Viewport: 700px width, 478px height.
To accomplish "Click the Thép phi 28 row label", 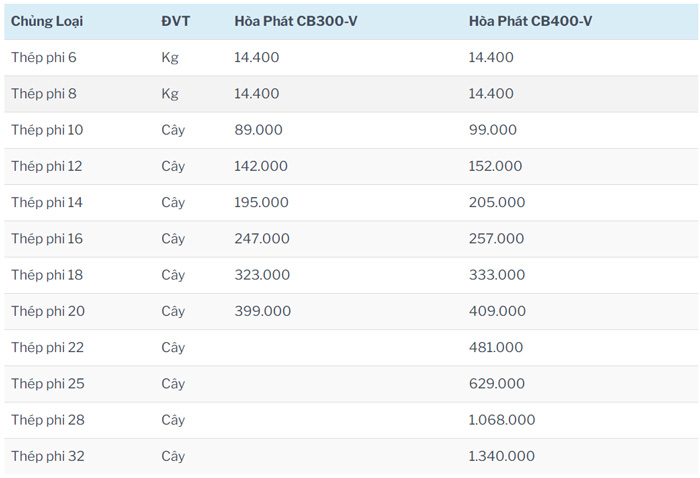I will [48, 420].
